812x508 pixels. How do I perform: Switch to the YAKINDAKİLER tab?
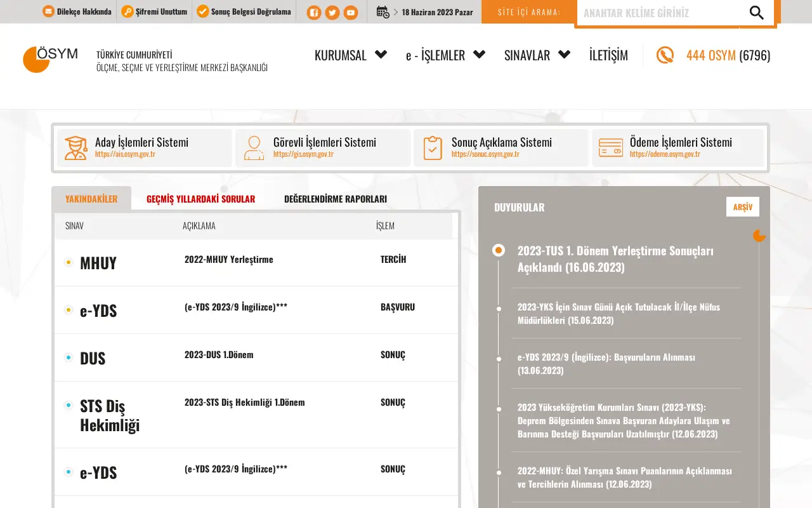[x=91, y=199]
